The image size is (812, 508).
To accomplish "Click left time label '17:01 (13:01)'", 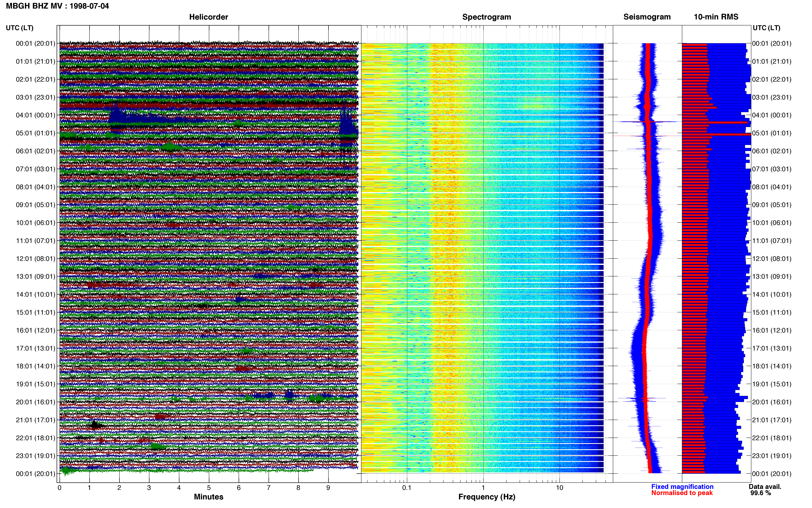I will coord(35,348).
